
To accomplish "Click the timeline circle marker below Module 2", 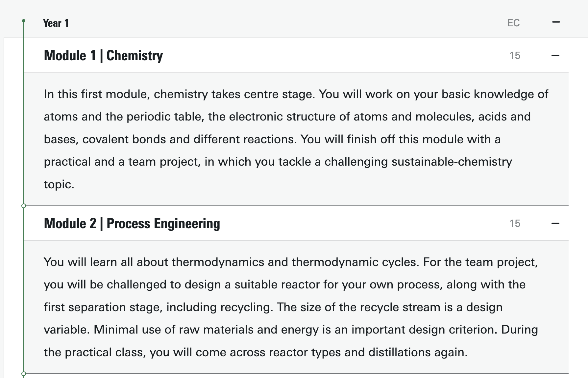I will tap(24, 374).
